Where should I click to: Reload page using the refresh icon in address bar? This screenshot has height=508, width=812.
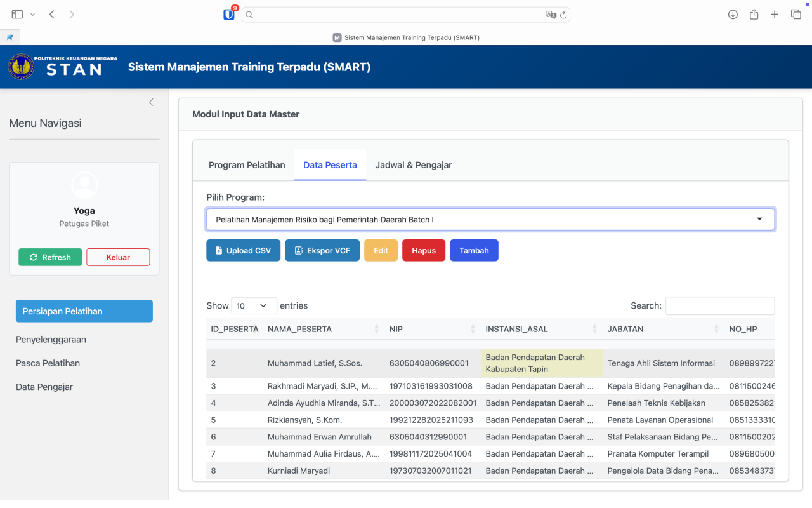pos(563,15)
